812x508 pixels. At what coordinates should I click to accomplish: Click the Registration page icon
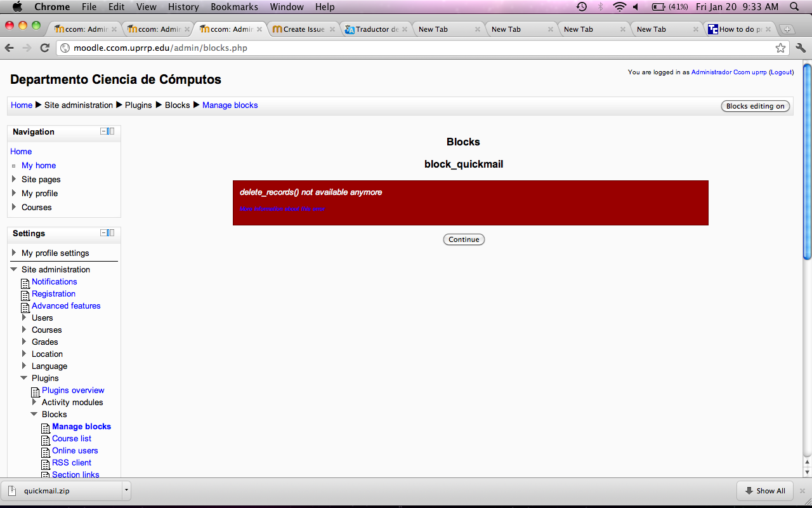point(25,295)
